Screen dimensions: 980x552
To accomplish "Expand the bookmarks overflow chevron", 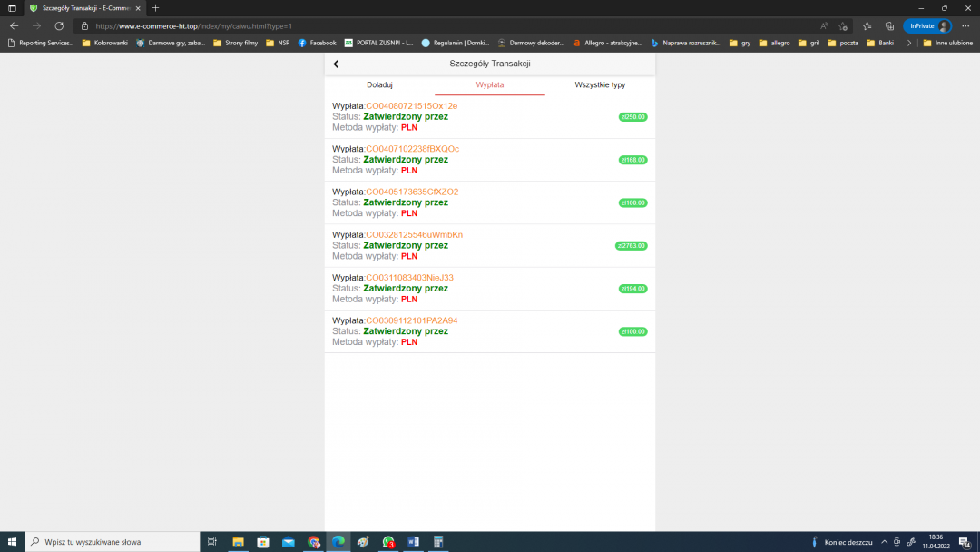I will [x=909, y=43].
